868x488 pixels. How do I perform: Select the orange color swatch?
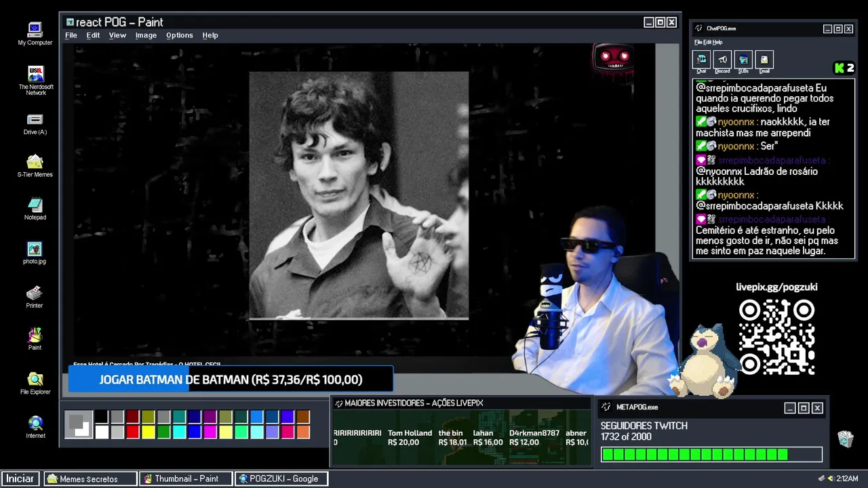pos(303,432)
